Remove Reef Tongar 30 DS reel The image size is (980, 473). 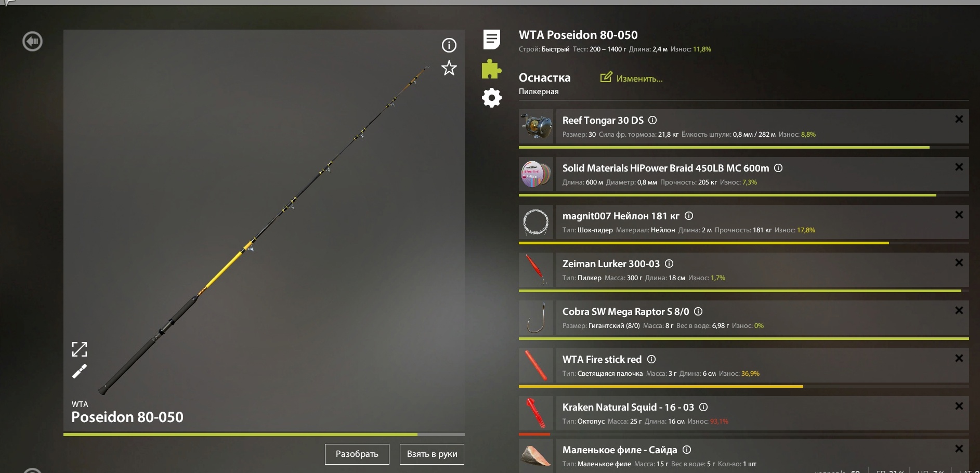point(959,120)
